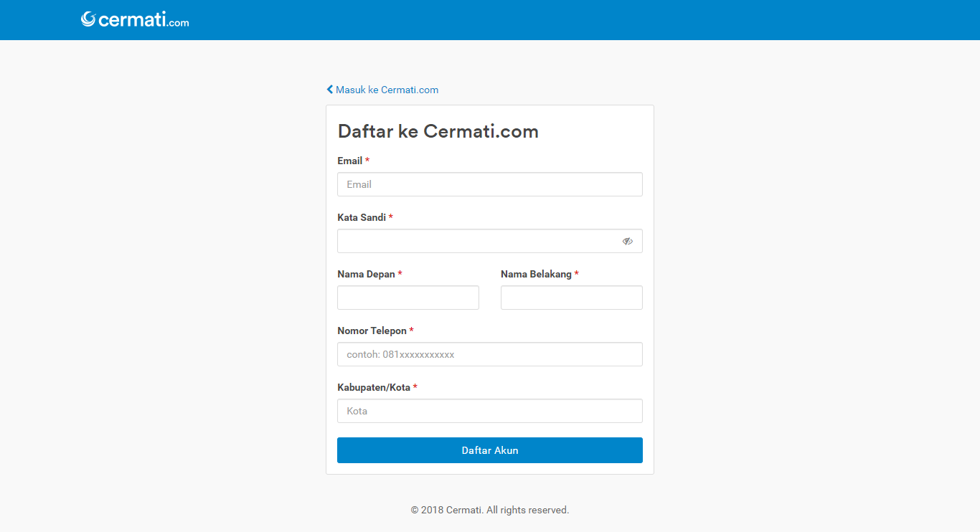Viewport: 980px width, 532px height.
Task: Click the Nomor Telepon label
Action: point(372,331)
